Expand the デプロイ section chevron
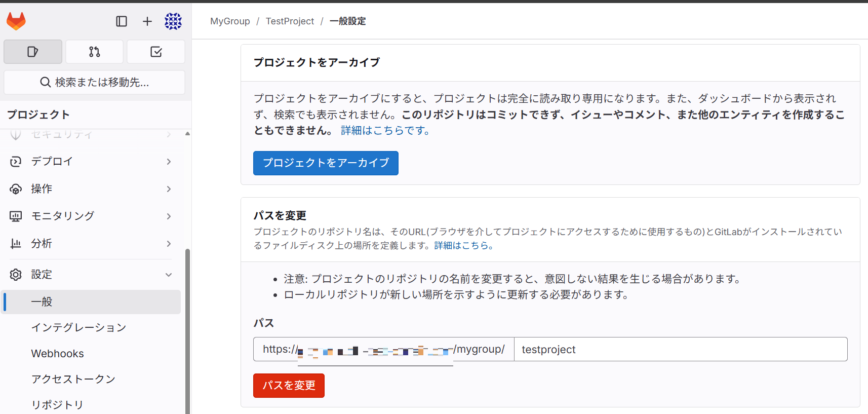Screen dimensions: 868x414 coord(169,162)
